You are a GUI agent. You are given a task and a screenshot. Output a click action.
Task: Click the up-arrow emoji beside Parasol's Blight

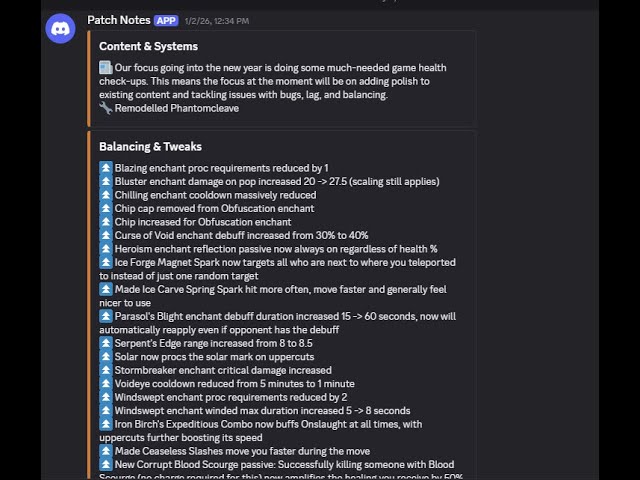coord(106,316)
